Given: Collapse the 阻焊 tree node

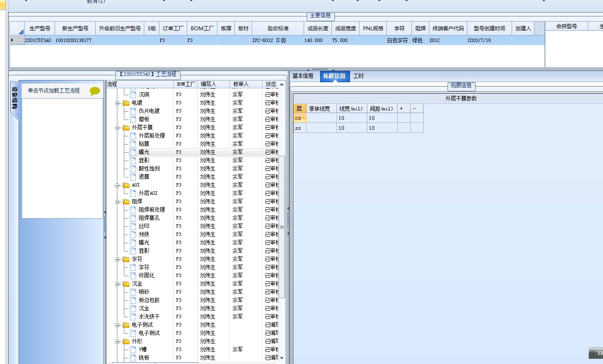Looking at the screenshot, I should (x=117, y=202).
